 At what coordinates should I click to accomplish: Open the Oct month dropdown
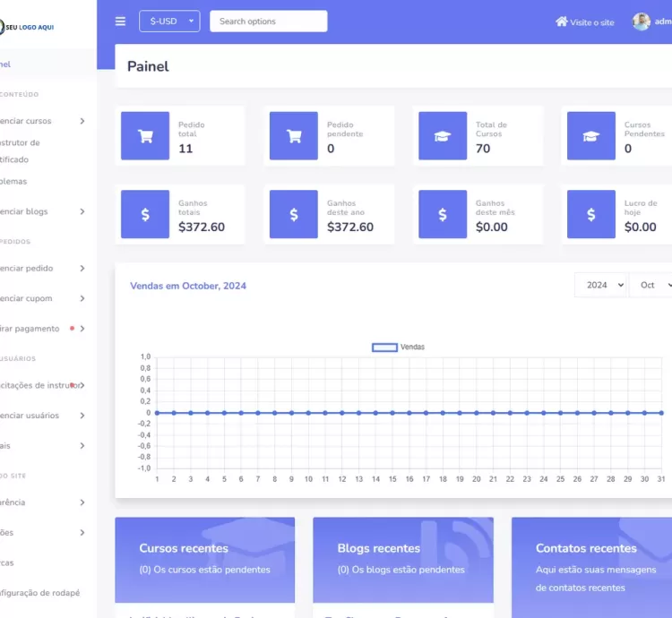tap(652, 285)
